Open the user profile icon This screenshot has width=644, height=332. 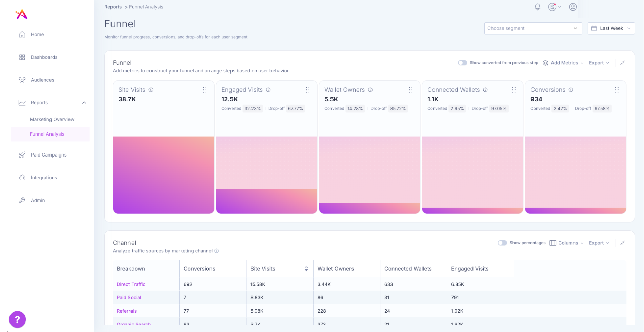[573, 7]
